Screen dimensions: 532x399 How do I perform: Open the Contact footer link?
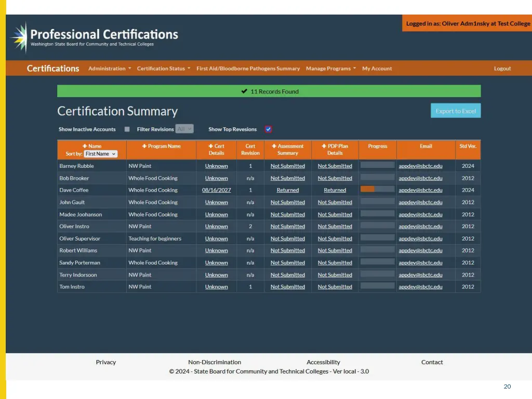432,362
